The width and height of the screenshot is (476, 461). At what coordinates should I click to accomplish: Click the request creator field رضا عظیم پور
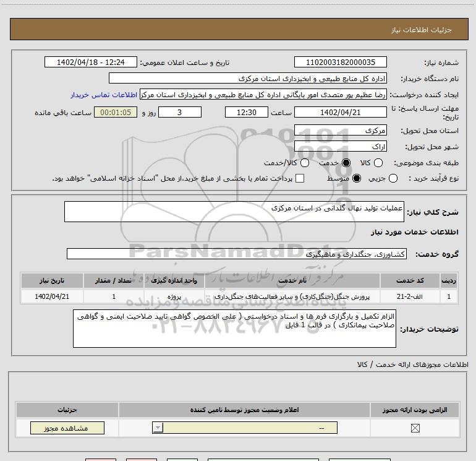263,95
